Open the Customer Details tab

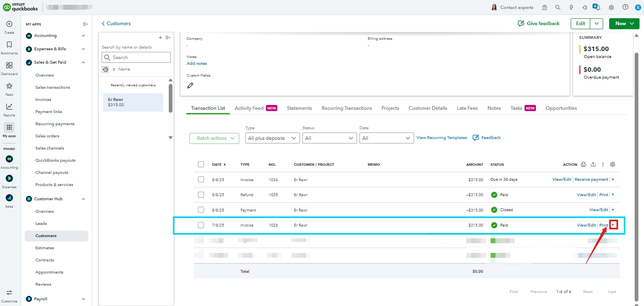coord(427,108)
